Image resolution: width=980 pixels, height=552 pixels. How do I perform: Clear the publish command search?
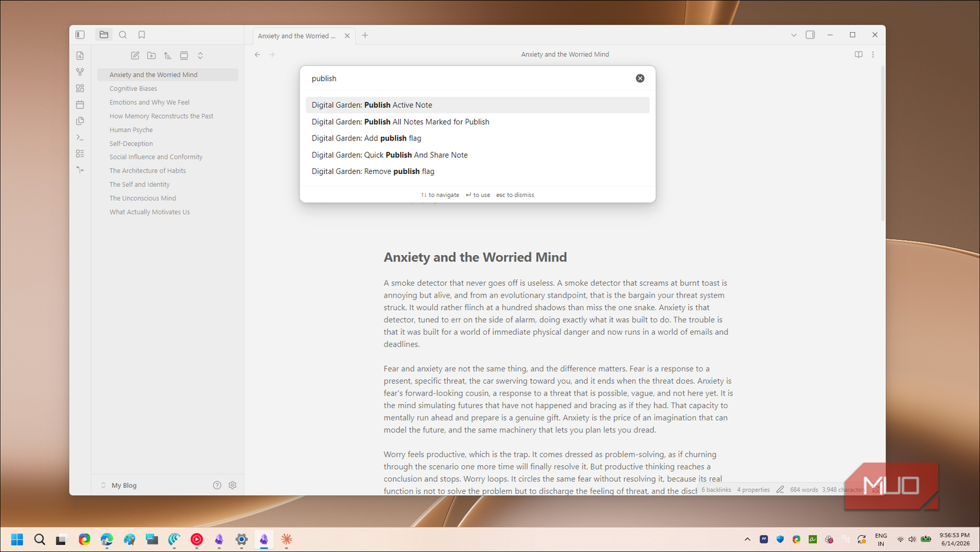(640, 78)
